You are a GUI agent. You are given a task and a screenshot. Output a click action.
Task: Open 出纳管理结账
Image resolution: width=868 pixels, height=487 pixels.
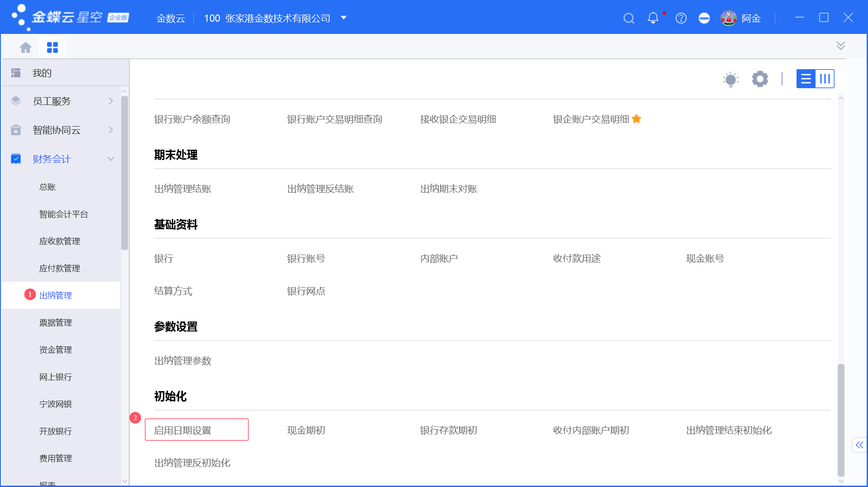pyautogui.click(x=183, y=189)
